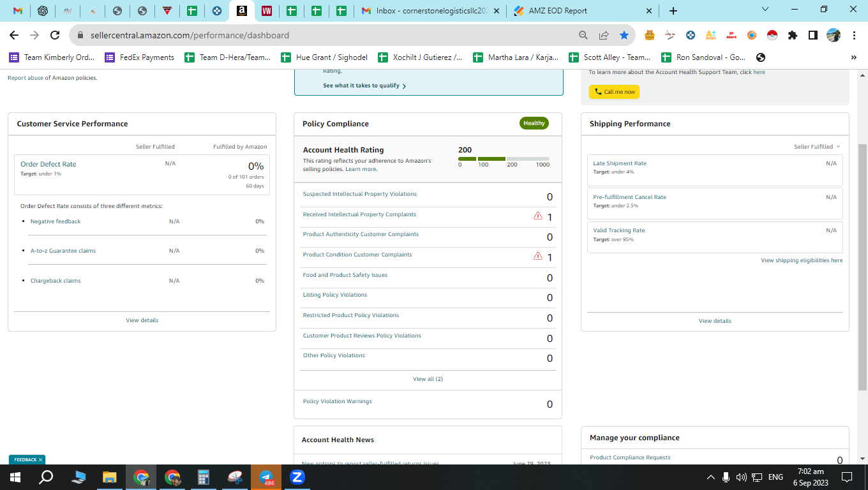Screen dimensions: 868x490
Task: Click the warning icon for Received Intellectual Property Complaints
Action: point(538,216)
